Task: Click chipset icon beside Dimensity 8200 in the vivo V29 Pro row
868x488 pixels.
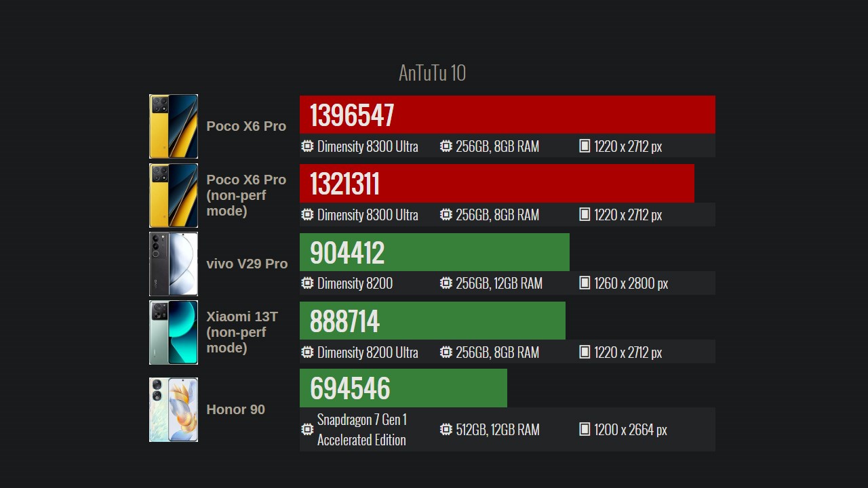Action: click(307, 283)
